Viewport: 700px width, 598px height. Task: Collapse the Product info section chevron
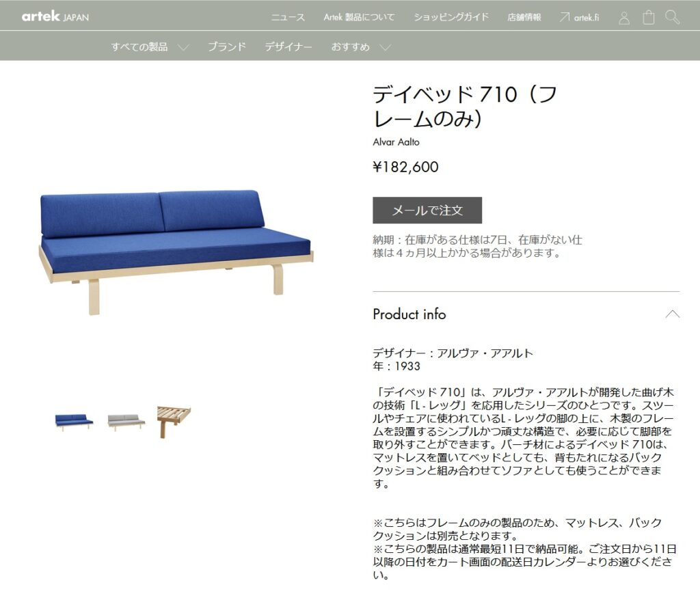click(673, 314)
